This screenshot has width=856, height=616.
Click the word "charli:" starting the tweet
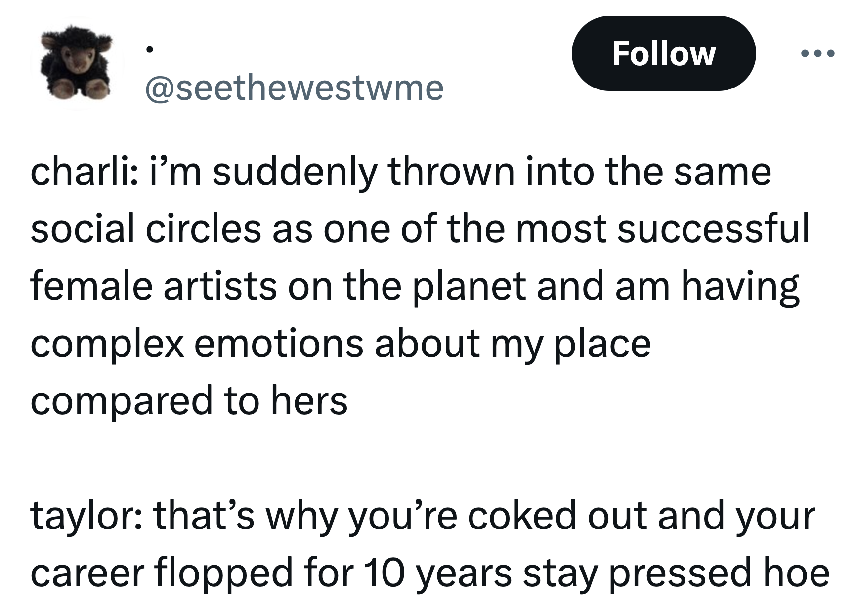click(84, 172)
